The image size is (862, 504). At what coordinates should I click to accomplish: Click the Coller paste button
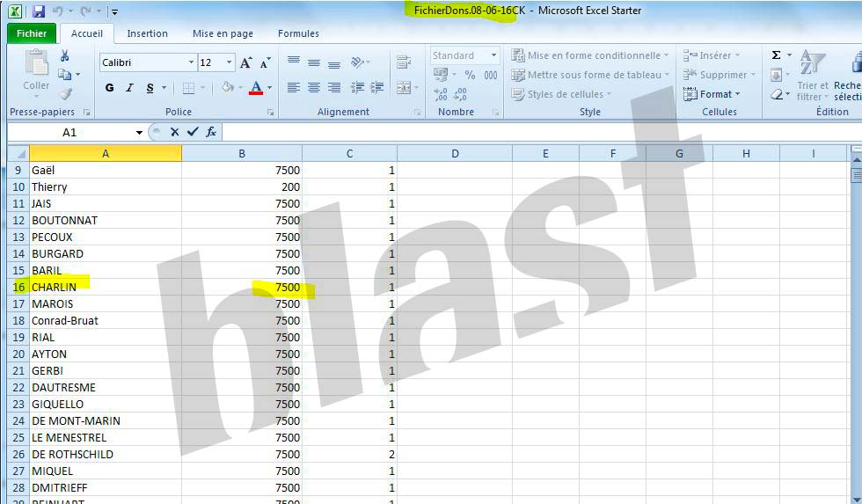click(36, 71)
